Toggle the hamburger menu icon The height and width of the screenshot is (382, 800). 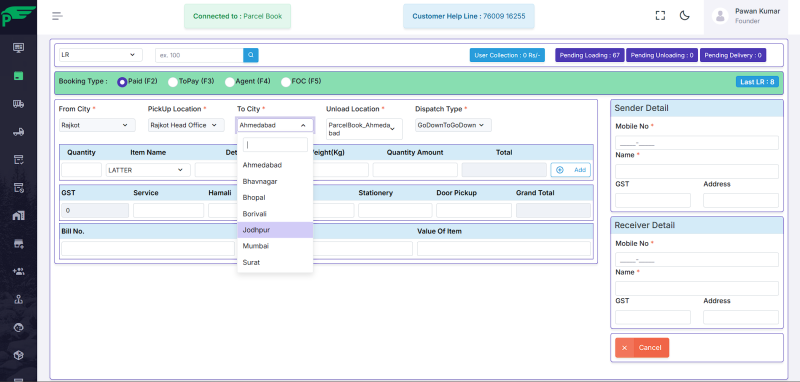coord(57,16)
